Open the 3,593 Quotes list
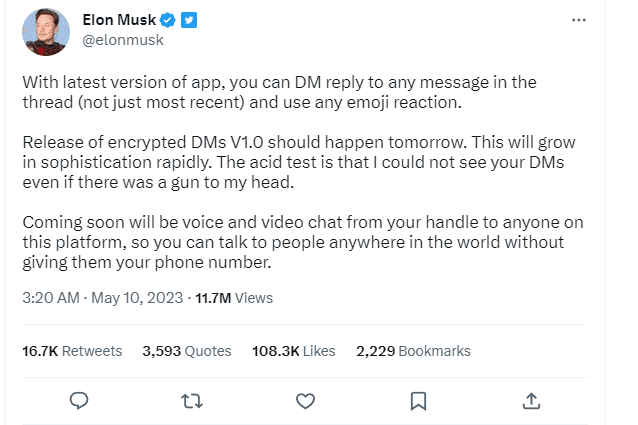 [187, 351]
